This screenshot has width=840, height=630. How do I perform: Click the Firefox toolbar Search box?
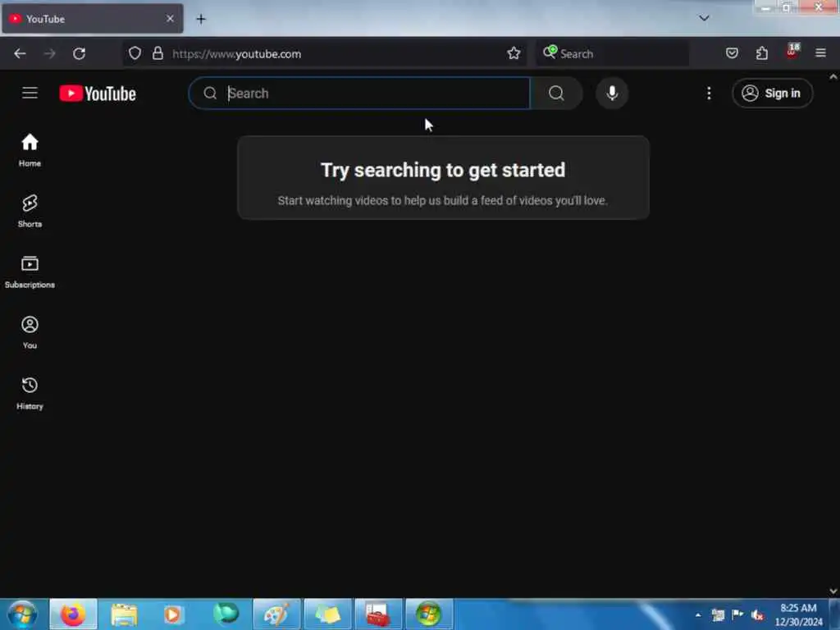click(x=612, y=53)
